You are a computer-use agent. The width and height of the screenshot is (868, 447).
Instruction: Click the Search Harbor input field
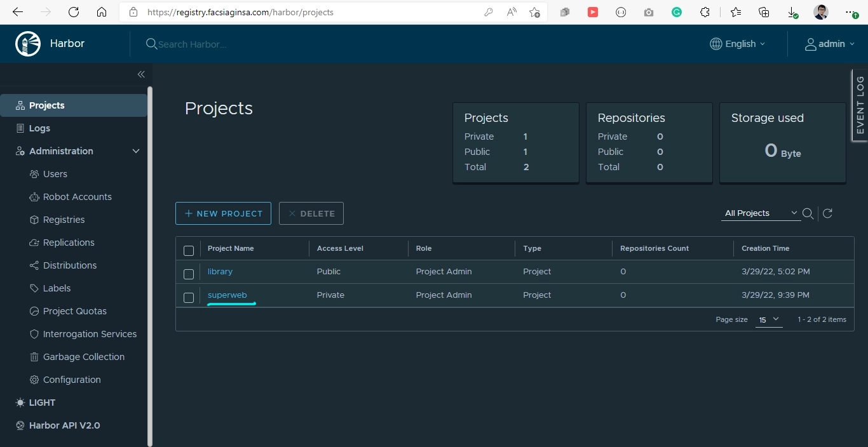[192, 44]
